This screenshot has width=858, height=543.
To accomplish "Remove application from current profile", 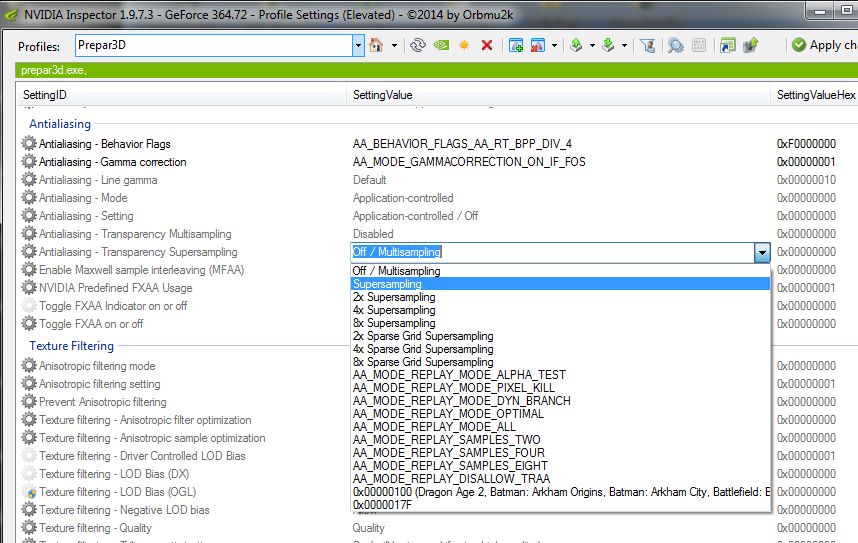I will tap(538, 45).
